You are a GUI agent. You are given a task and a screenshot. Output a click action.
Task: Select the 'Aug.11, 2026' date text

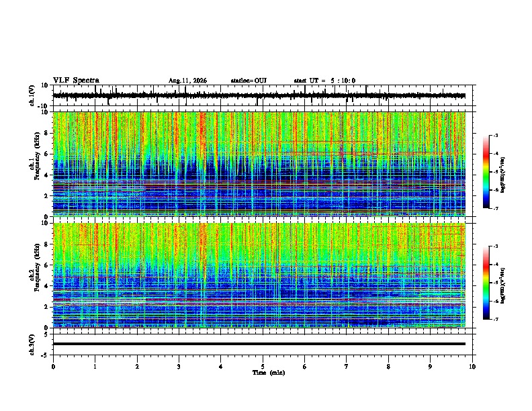pos(187,81)
